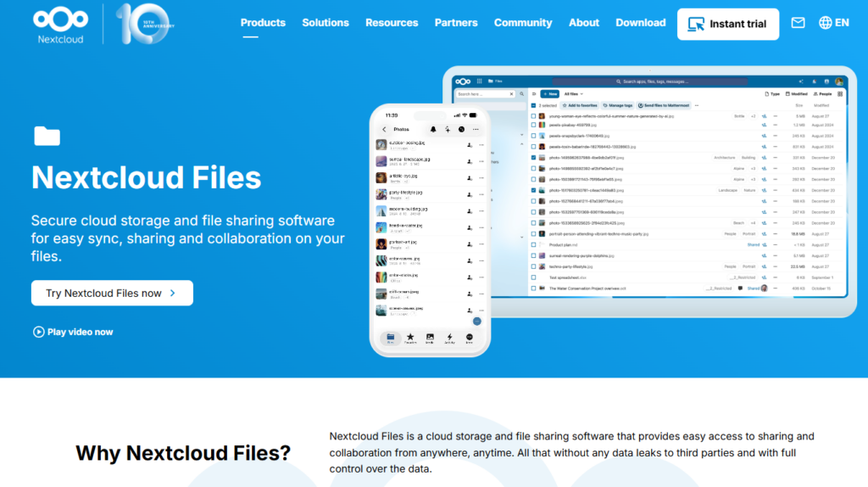Open the People filter in laptop mockup
Image resolution: width=868 pixels, height=487 pixels.
(822, 94)
